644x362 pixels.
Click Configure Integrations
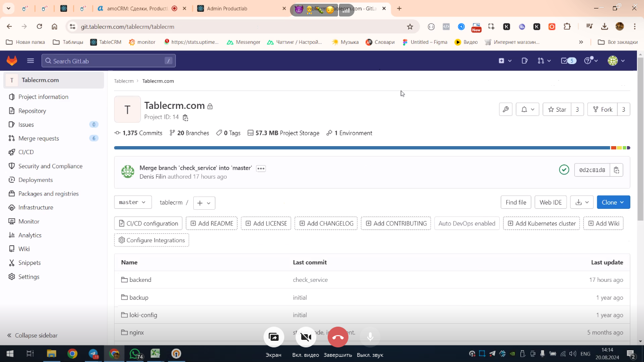[x=151, y=240]
